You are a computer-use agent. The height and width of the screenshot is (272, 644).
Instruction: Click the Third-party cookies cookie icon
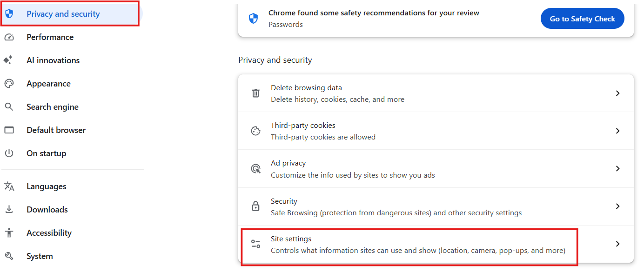255,131
